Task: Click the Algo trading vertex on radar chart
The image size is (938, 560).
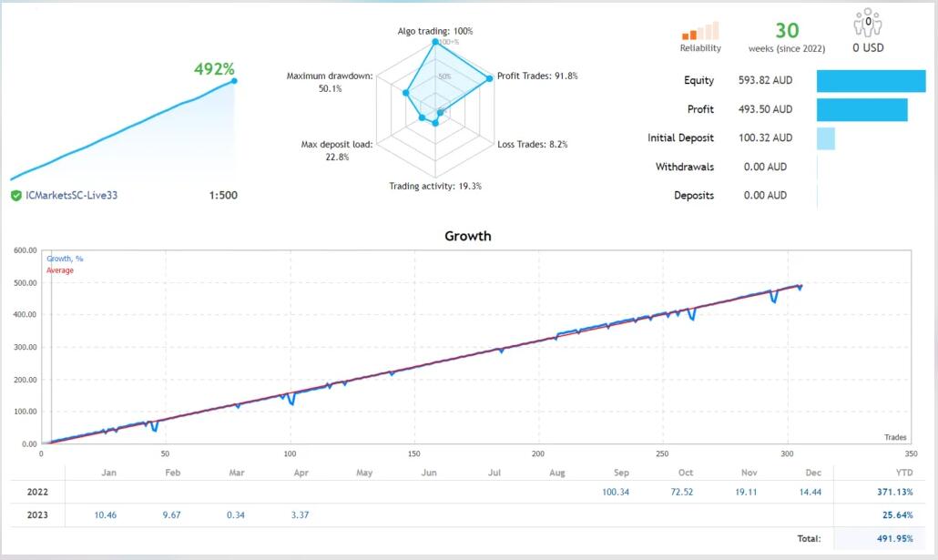Action: click(x=436, y=42)
